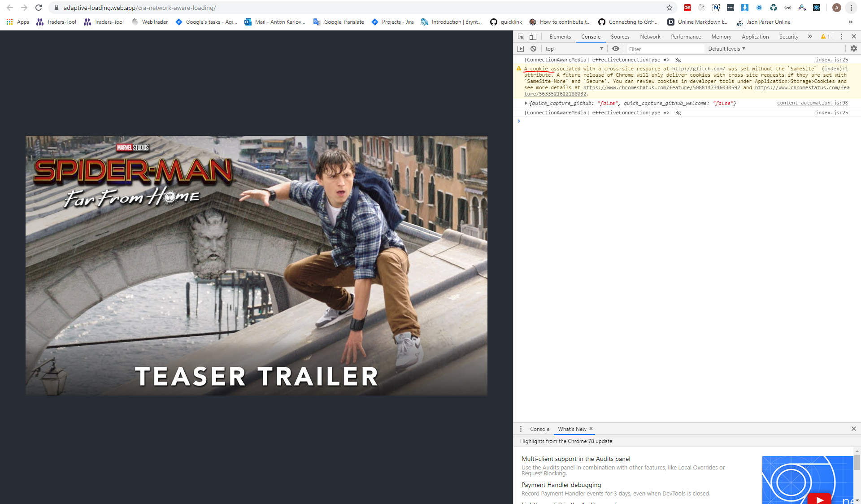Open console settings gear icon
Screen dimensions: 861x504
click(x=853, y=48)
